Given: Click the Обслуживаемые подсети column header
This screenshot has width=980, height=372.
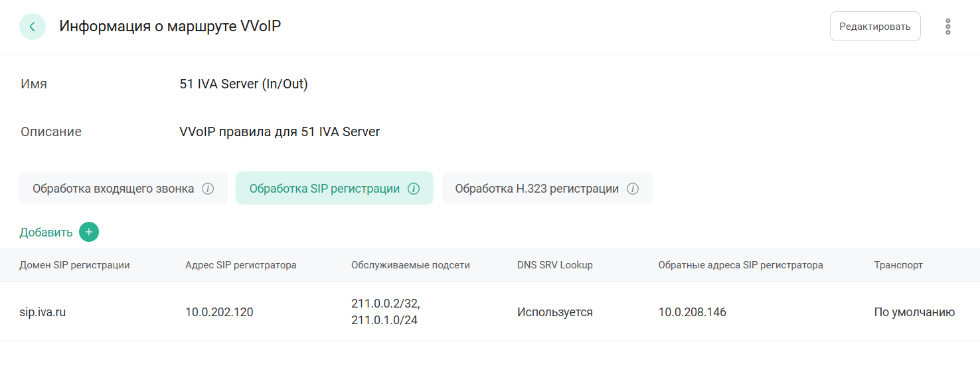Looking at the screenshot, I should pos(410,265).
